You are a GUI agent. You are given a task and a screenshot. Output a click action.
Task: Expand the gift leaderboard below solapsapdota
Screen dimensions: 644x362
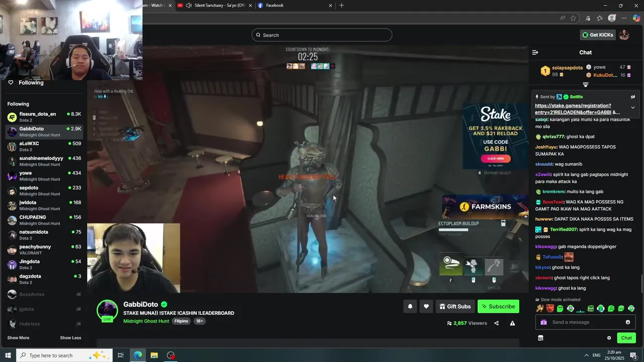(x=585, y=85)
